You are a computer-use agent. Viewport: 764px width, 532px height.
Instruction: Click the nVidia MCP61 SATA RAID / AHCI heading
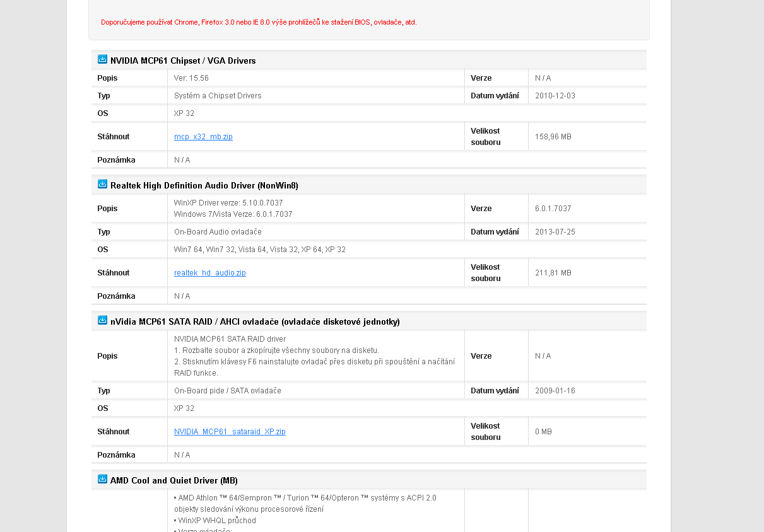(255, 322)
